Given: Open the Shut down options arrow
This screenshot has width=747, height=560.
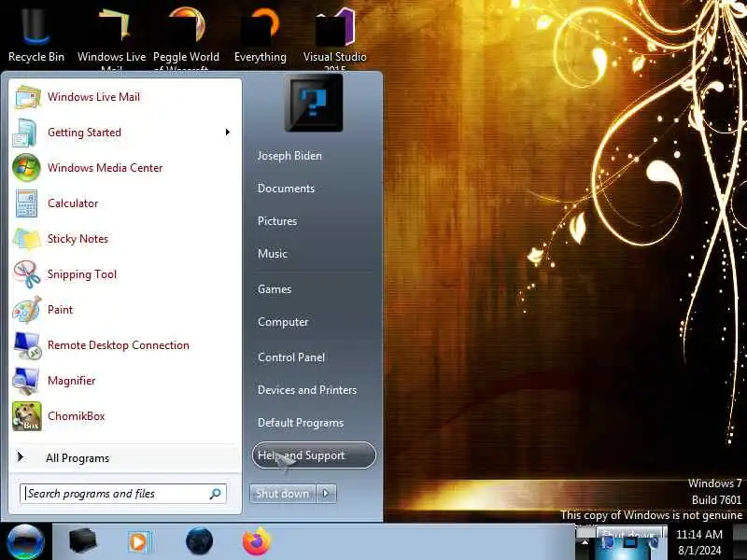Looking at the screenshot, I should click(326, 494).
